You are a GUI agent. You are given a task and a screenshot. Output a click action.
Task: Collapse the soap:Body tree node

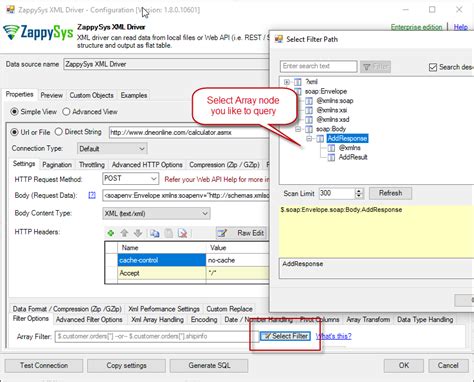[298, 129]
